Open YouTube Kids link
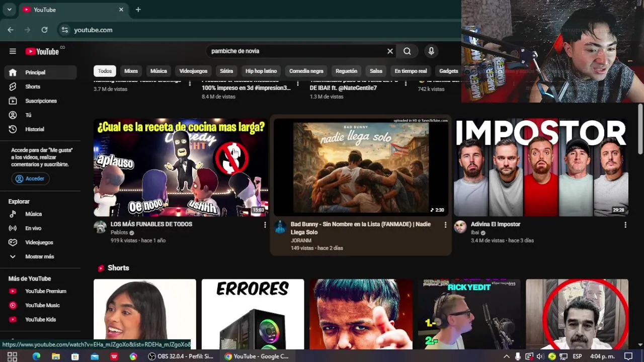This screenshot has width=644, height=362. click(x=40, y=319)
